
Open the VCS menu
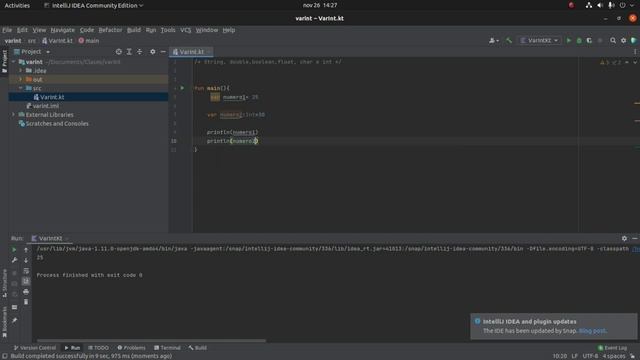185,30
